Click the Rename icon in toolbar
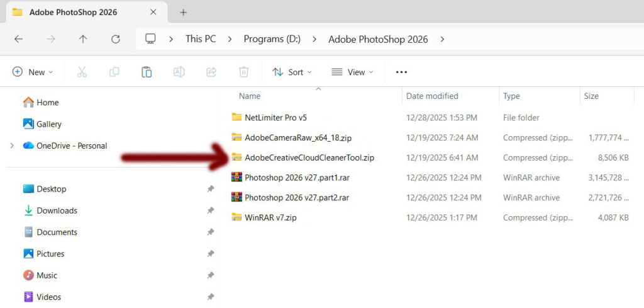 coord(179,72)
